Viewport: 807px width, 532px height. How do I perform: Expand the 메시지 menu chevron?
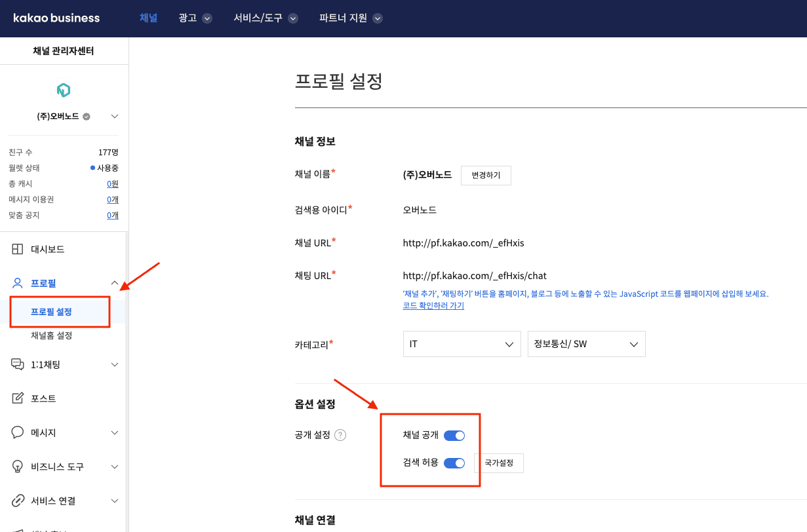115,432
